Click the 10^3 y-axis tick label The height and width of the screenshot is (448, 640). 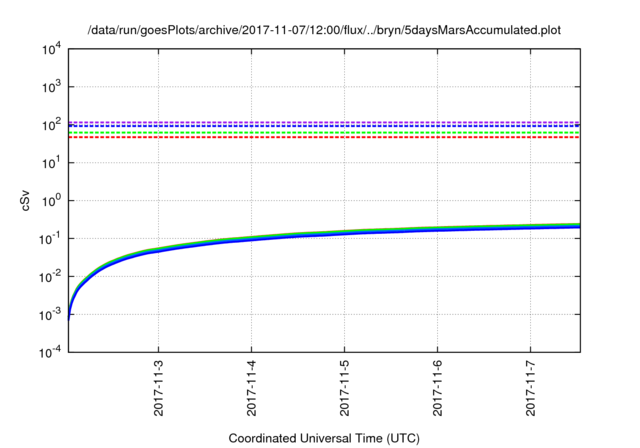51,87
